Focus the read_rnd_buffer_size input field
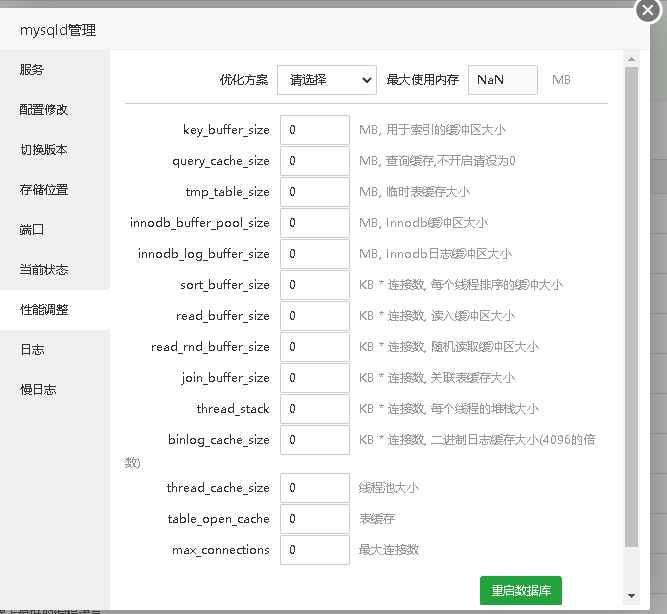Image resolution: width=667 pixels, height=614 pixels. point(315,347)
